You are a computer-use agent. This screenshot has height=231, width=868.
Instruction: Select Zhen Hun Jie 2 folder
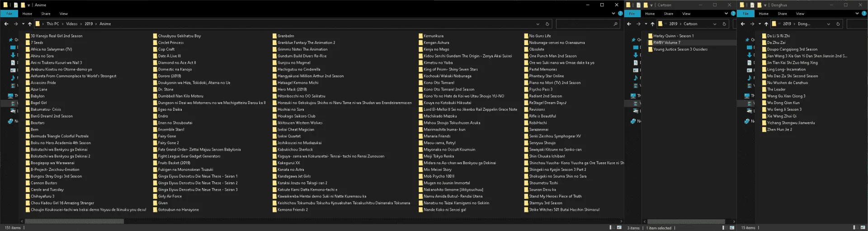pyautogui.click(x=777, y=130)
